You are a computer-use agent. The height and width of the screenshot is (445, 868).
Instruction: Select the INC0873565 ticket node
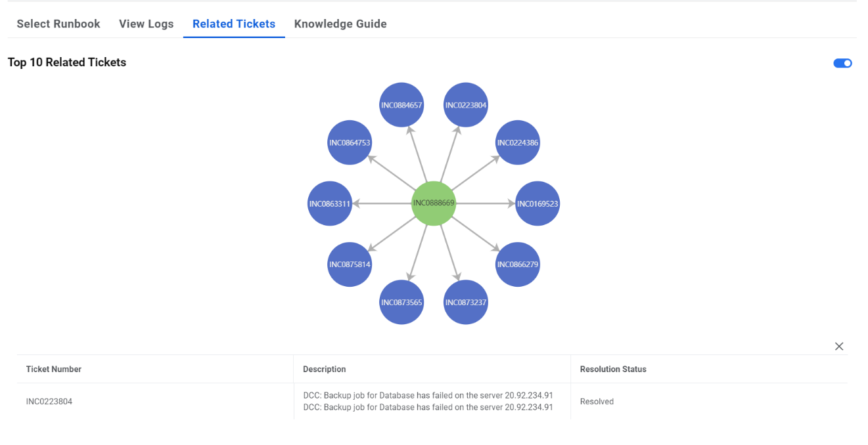point(401,302)
